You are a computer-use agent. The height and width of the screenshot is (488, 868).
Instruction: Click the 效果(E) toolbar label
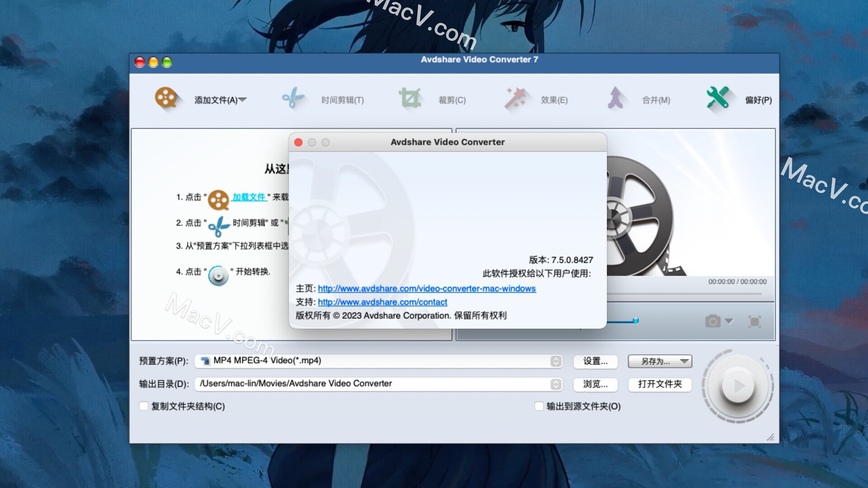click(x=554, y=100)
